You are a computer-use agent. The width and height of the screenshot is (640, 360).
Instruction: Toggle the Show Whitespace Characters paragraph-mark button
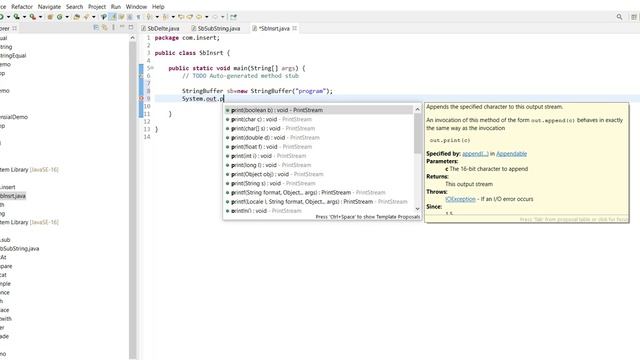coord(138,17)
